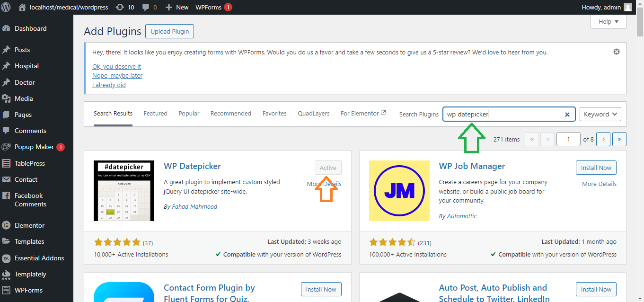Go to TablePress in the sidebar
The height and width of the screenshot is (302, 644).
pos(29,163)
